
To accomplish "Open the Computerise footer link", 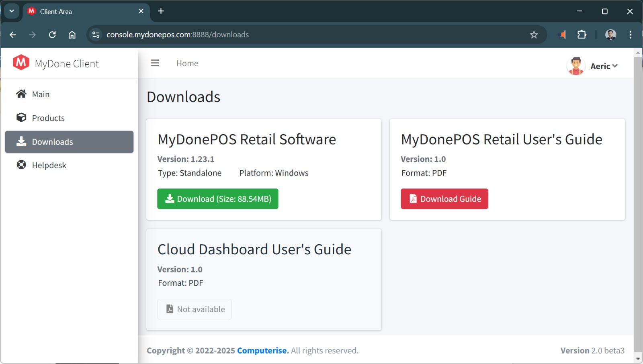I will [263, 350].
